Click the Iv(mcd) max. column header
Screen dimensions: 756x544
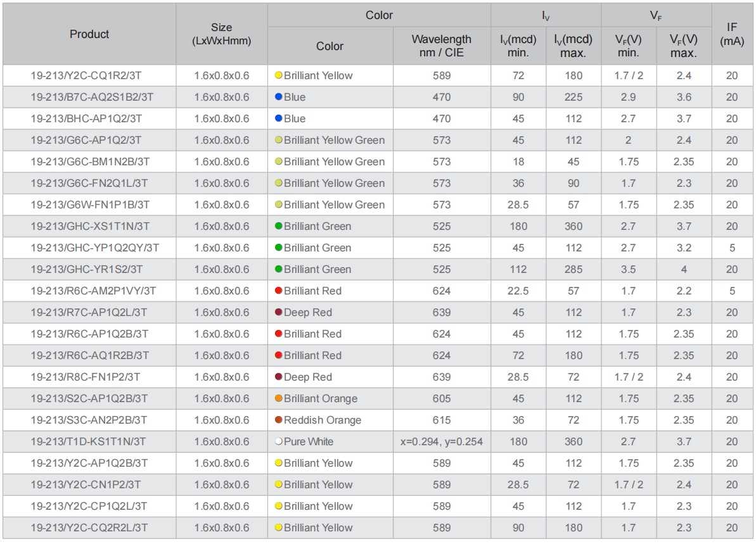pos(573,46)
